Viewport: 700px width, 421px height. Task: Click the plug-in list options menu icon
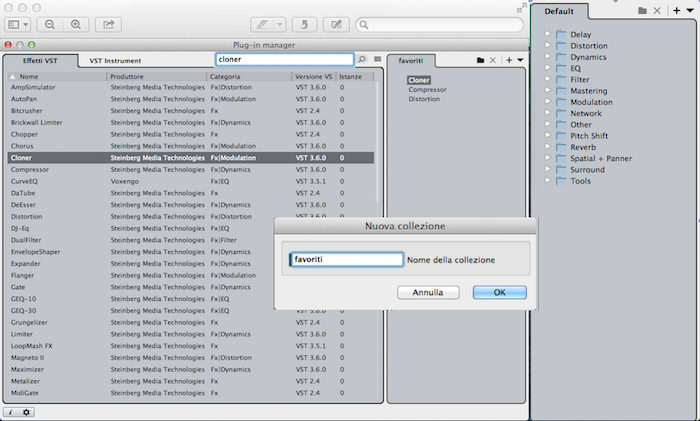pyautogui.click(x=378, y=59)
